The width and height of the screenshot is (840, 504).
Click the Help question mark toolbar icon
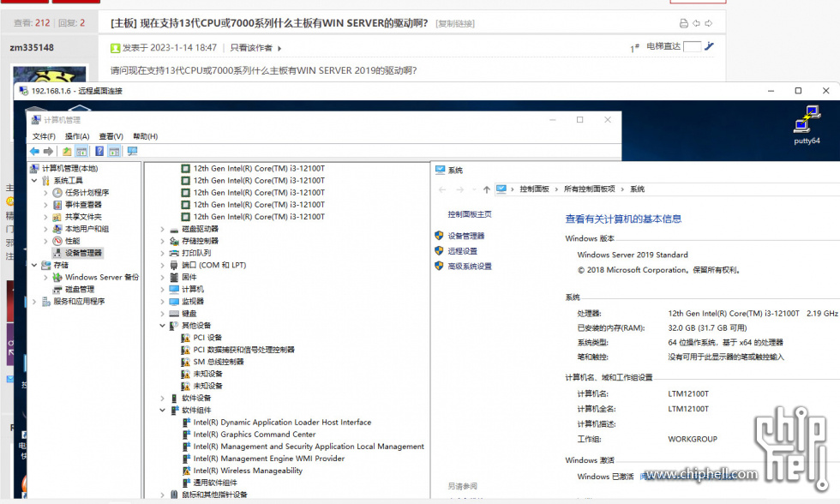pos(99,152)
